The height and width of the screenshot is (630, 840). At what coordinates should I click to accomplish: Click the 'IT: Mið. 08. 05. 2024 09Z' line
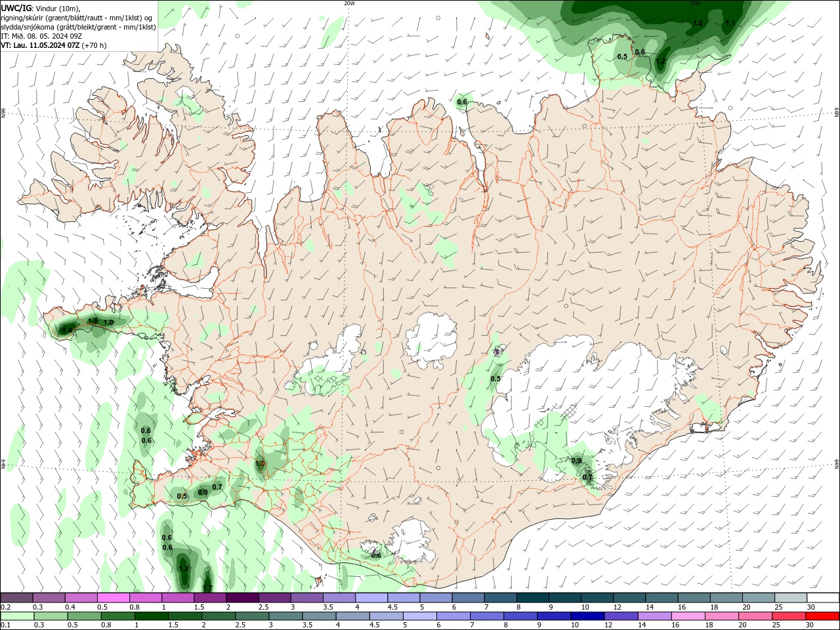point(41,36)
